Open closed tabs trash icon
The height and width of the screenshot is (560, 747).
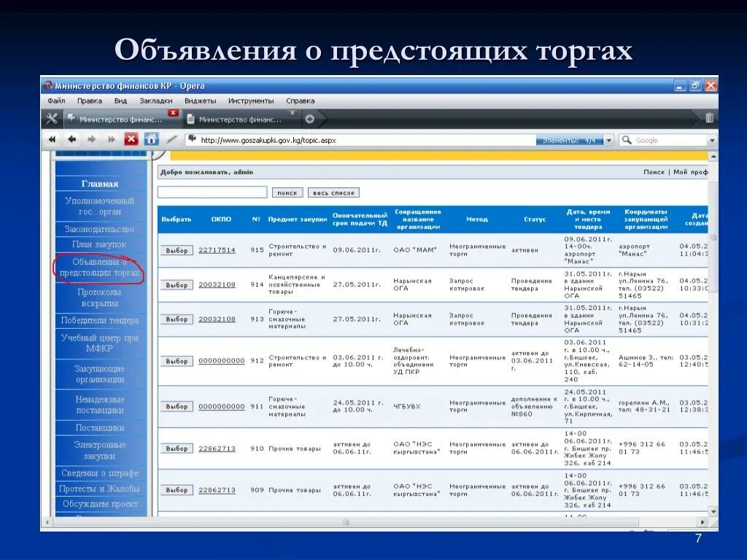709,117
